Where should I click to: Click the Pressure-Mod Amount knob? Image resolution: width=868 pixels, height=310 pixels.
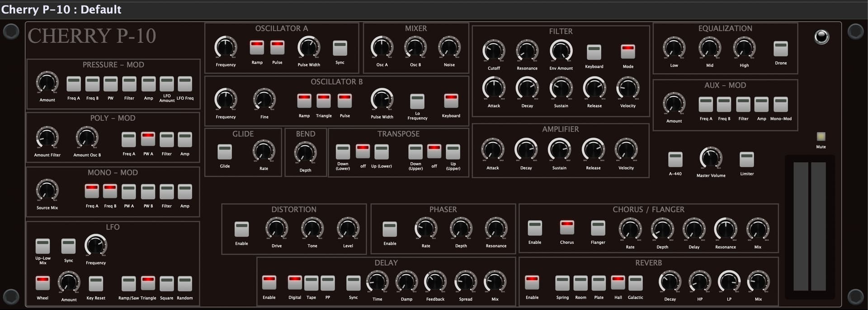(47, 82)
